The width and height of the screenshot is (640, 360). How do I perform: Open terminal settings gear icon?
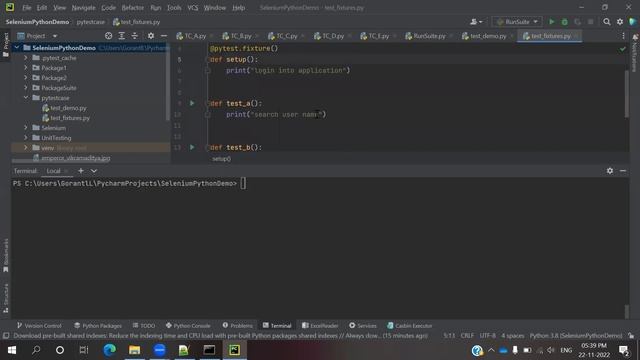tap(610, 171)
